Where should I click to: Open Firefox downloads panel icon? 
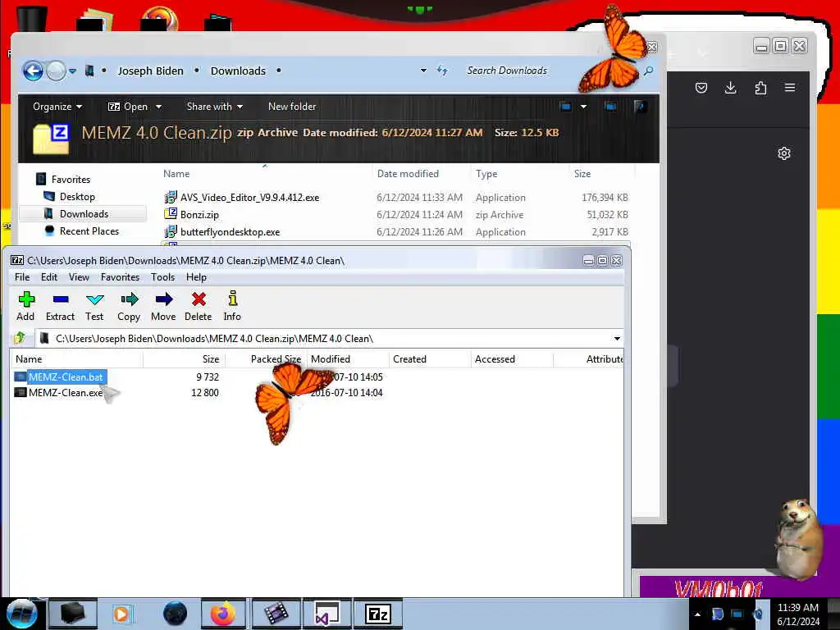(x=730, y=87)
